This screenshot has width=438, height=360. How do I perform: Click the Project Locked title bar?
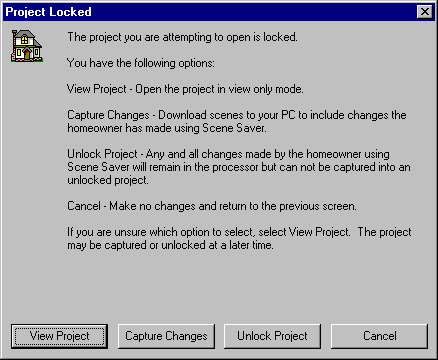click(x=219, y=12)
